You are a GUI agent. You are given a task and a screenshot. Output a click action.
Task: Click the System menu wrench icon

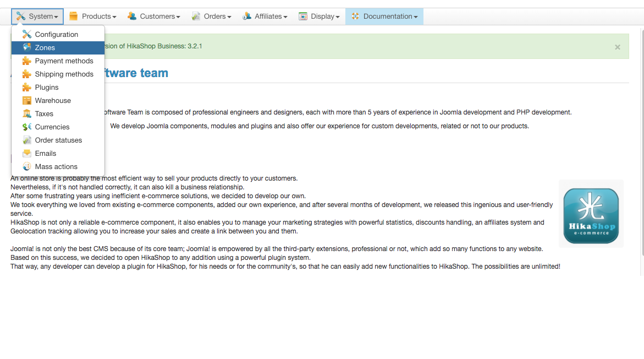(20, 16)
